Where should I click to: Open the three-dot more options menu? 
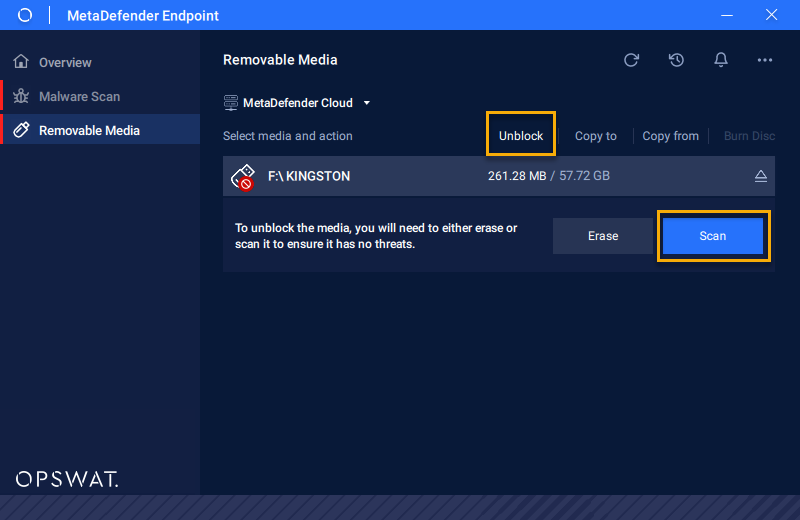(x=764, y=60)
